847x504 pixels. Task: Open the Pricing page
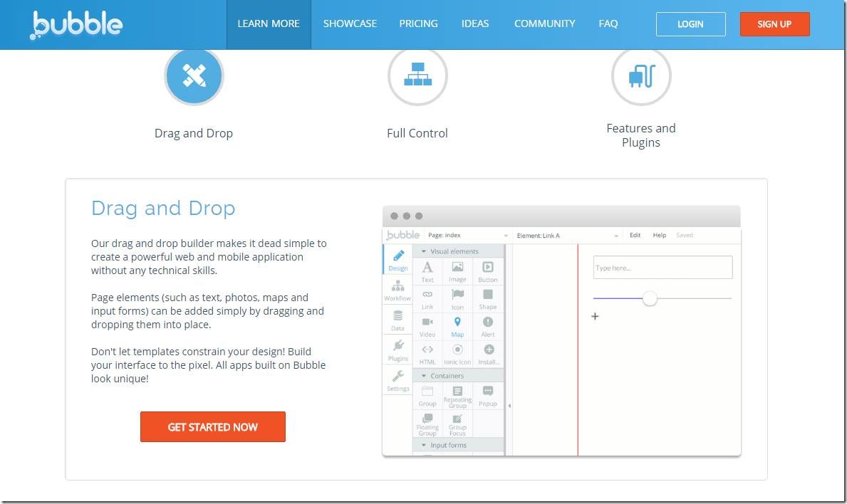(x=419, y=24)
